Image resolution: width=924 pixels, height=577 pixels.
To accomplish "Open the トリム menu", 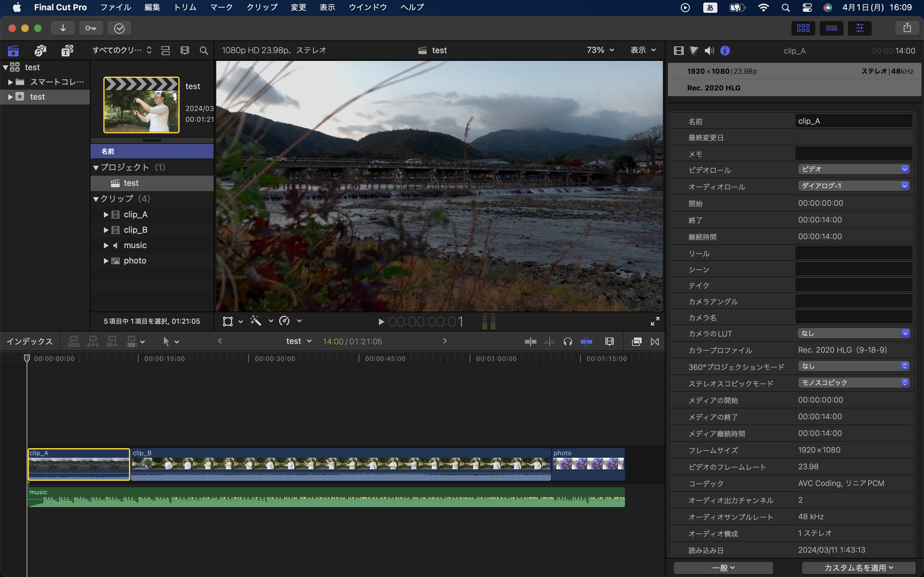I will 185,7.
